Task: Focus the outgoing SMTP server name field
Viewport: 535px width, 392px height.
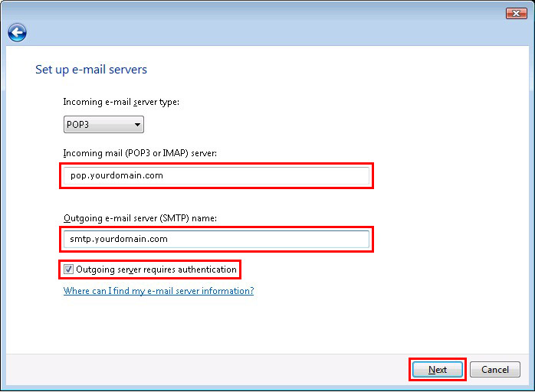Action: 216,239
